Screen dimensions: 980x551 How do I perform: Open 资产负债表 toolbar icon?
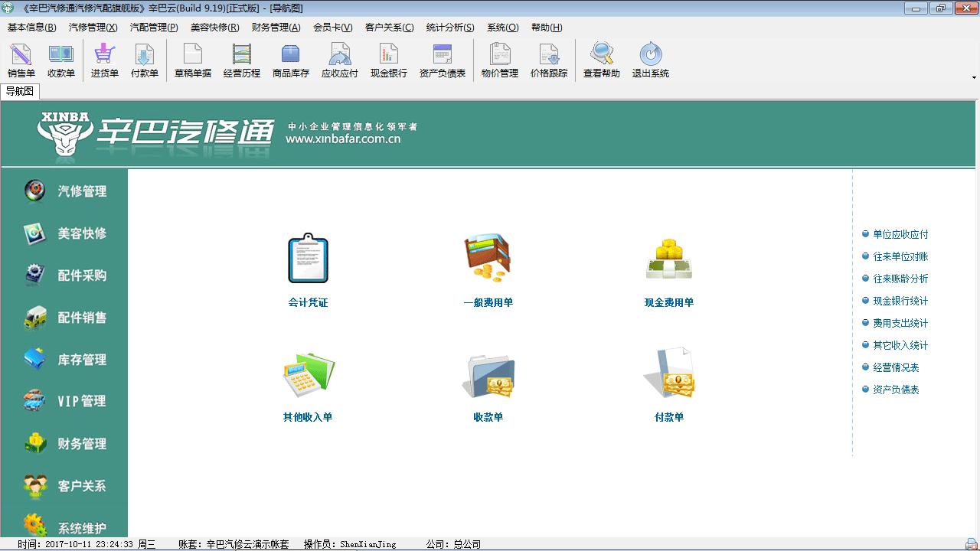[443, 60]
